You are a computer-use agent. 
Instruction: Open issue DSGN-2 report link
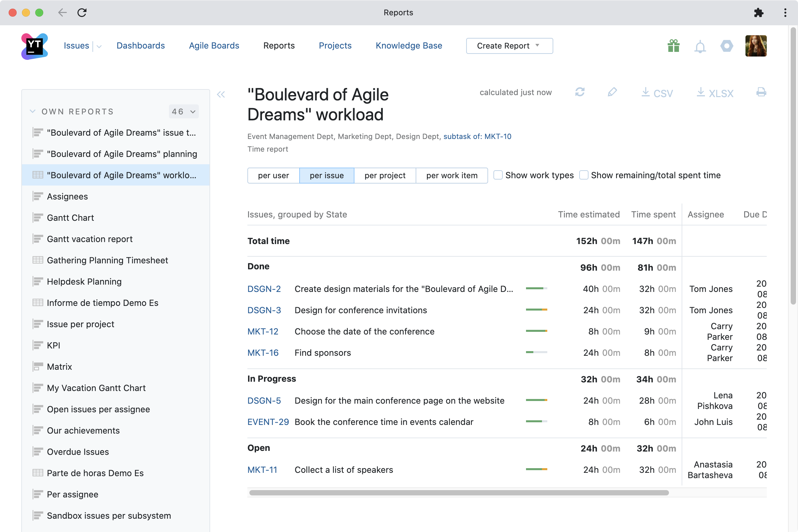coord(264,289)
